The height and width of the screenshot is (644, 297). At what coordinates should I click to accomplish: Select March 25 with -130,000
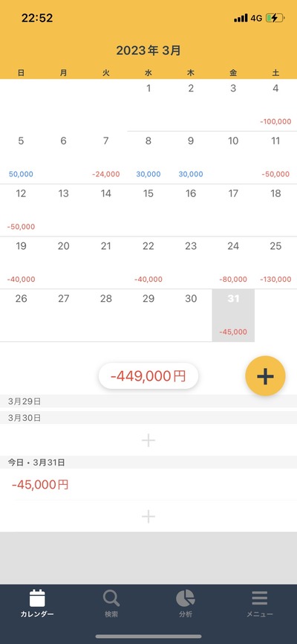[x=275, y=263]
